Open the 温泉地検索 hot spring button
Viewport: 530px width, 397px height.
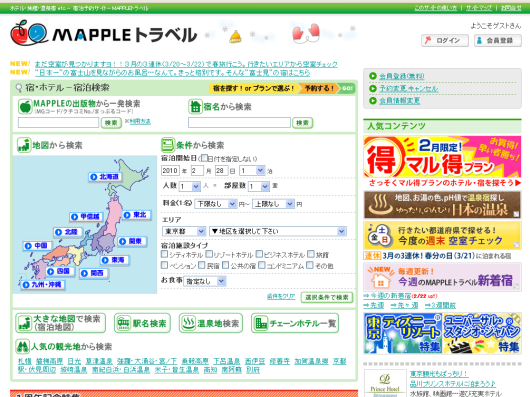point(211,323)
